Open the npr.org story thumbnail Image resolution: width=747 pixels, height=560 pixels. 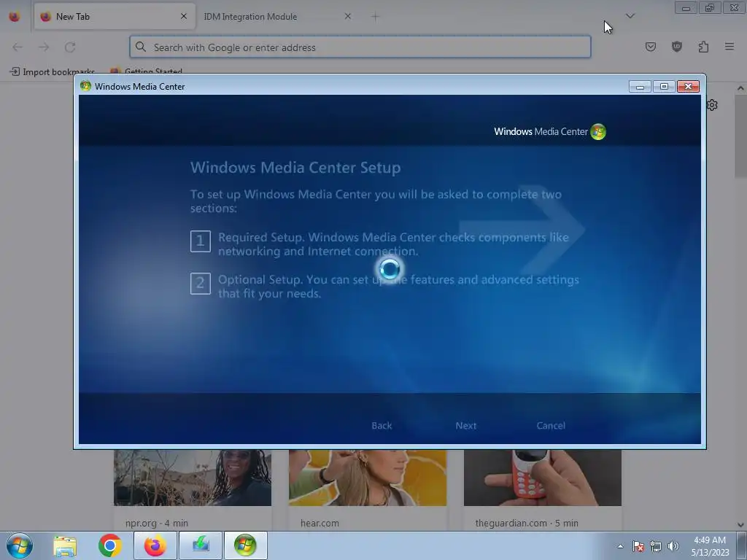[193, 478]
